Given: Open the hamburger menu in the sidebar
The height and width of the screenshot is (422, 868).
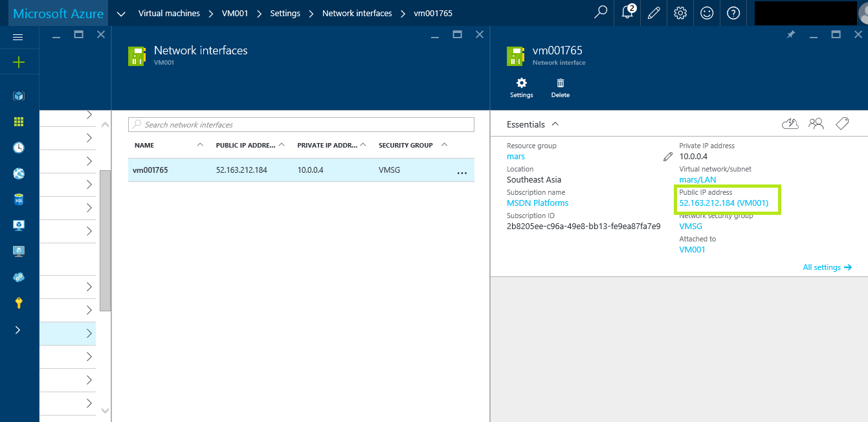Looking at the screenshot, I should (x=18, y=38).
